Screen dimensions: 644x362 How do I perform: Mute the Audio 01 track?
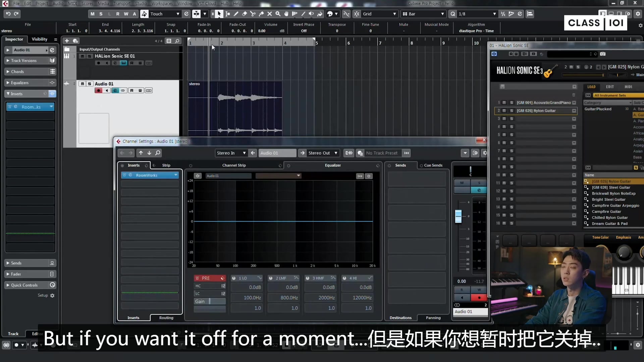pos(83,84)
